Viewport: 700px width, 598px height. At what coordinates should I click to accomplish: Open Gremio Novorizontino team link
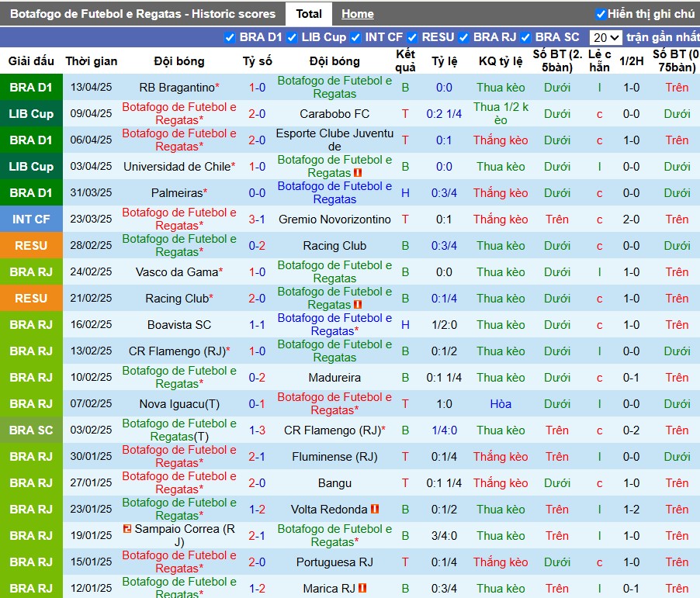pos(334,219)
